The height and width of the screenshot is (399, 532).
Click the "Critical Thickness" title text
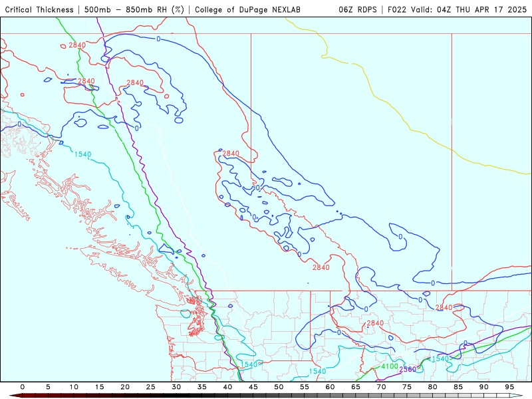click(x=39, y=9)
